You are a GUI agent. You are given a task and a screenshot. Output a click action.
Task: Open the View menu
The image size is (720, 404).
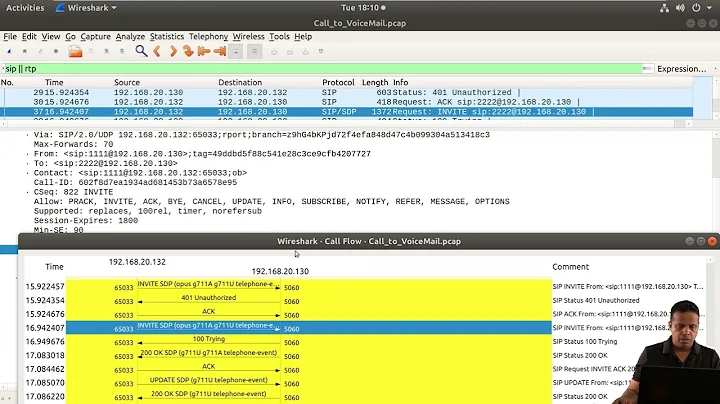point(51,36)
